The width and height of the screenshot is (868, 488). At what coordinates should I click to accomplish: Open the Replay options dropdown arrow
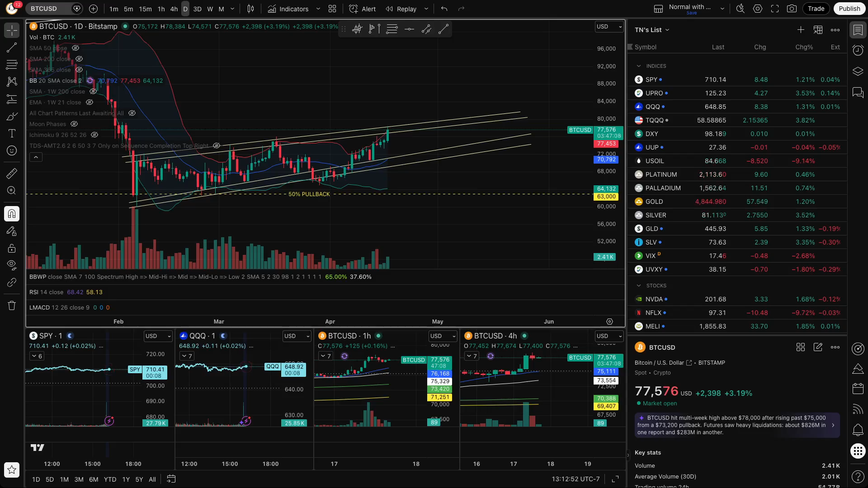click(x=426, y=9)
